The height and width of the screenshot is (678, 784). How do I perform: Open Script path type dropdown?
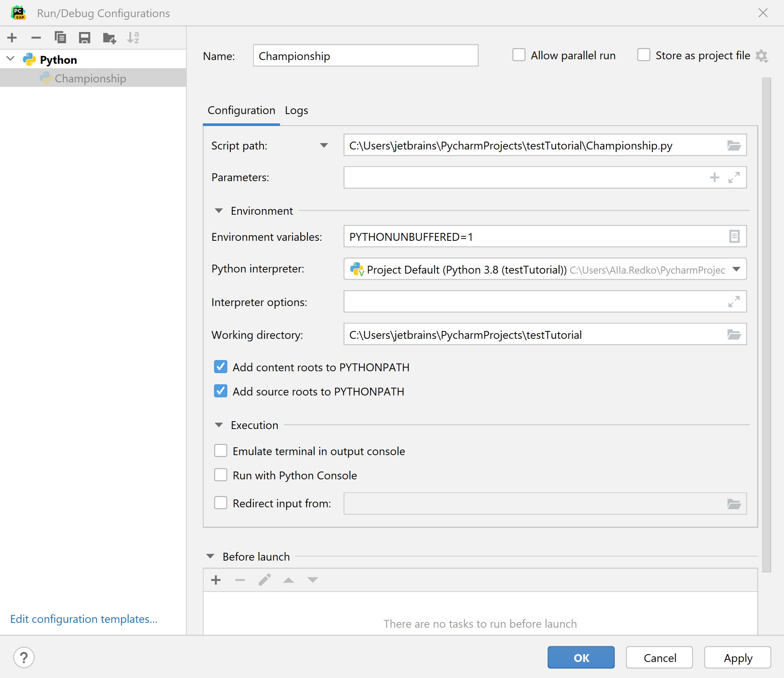click(x=324, y=146)
